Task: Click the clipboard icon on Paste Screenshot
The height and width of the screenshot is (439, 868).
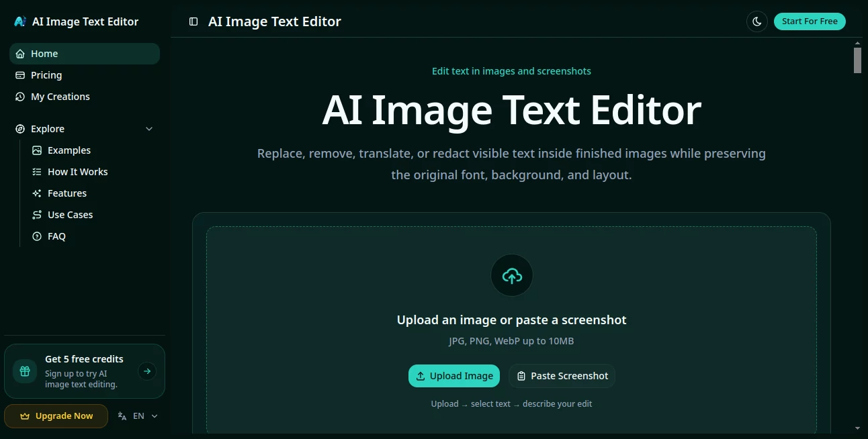Action: (x=521, y=376)
